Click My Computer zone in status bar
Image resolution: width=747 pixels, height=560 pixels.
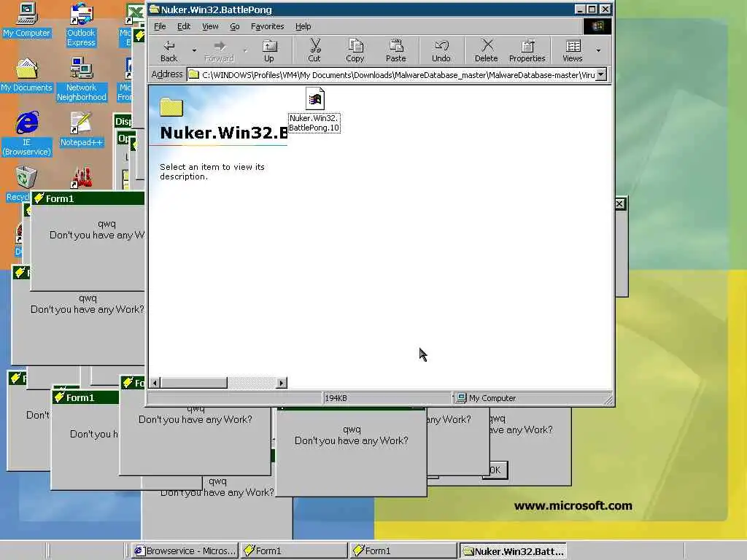click(486, 398)
